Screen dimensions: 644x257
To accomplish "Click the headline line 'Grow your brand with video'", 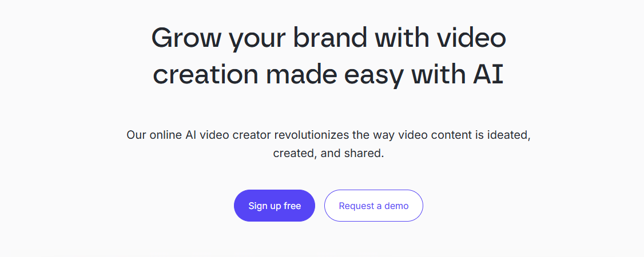I will pos(328,39).
